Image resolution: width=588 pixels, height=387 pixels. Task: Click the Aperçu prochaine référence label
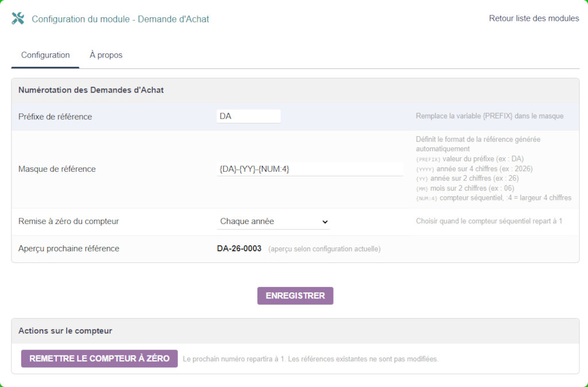(69, 249)
